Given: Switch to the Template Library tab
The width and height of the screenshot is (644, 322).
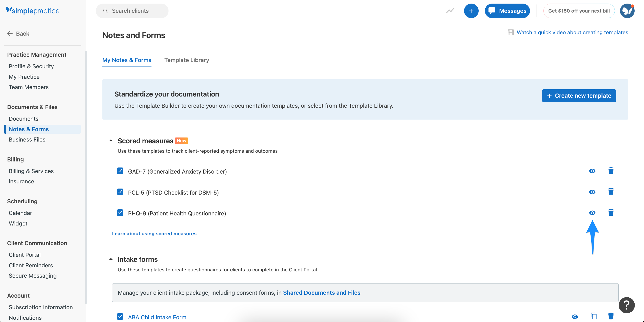Looking at the screenshot, I should pos(186,60).
